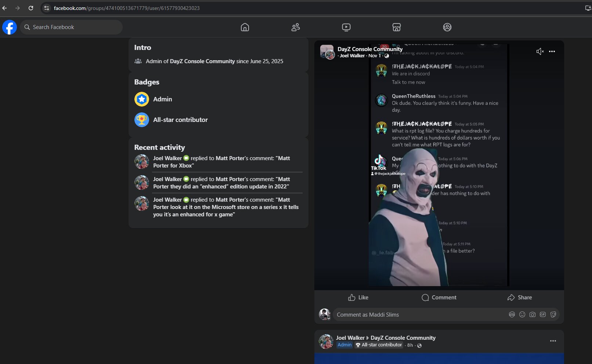Insert an avatar sticker in the comment
Screen dimensions: 592x364
point(512,315)
